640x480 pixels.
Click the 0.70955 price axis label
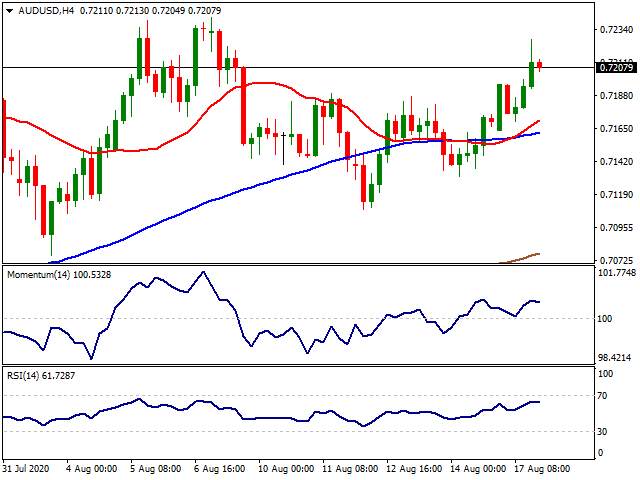(617, 227)
